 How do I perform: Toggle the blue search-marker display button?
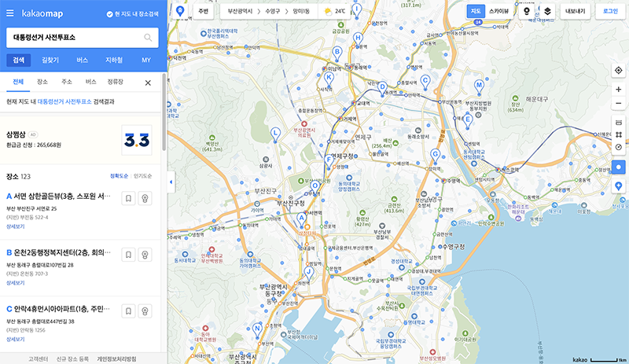pyautogui.click(x=619, y=167)
